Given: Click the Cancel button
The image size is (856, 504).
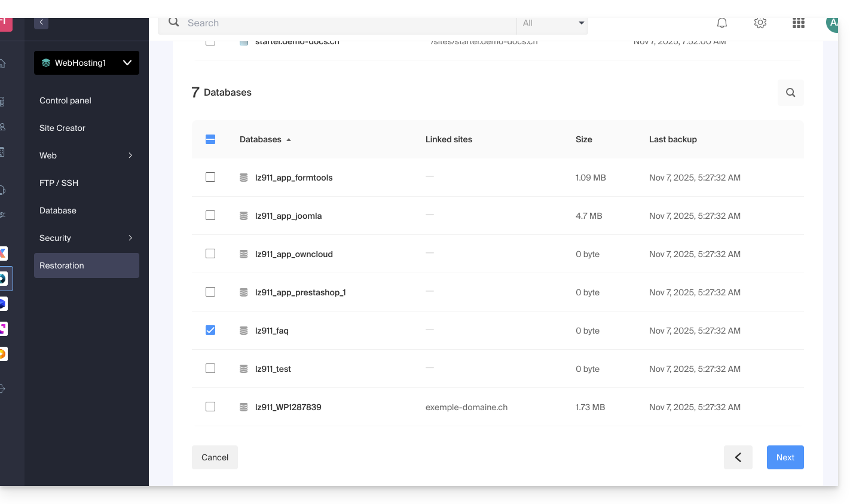Looking at the screenshot, I should click(215, 457).
